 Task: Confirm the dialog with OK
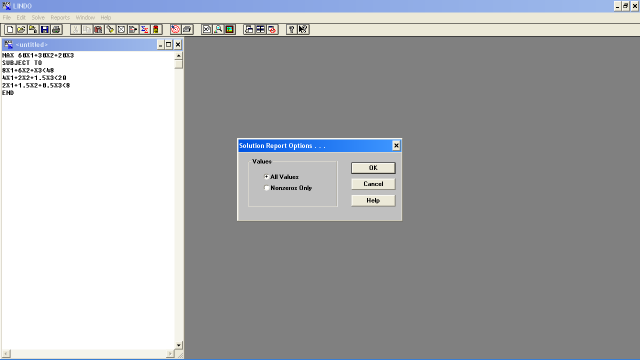(x=373, y=168)
